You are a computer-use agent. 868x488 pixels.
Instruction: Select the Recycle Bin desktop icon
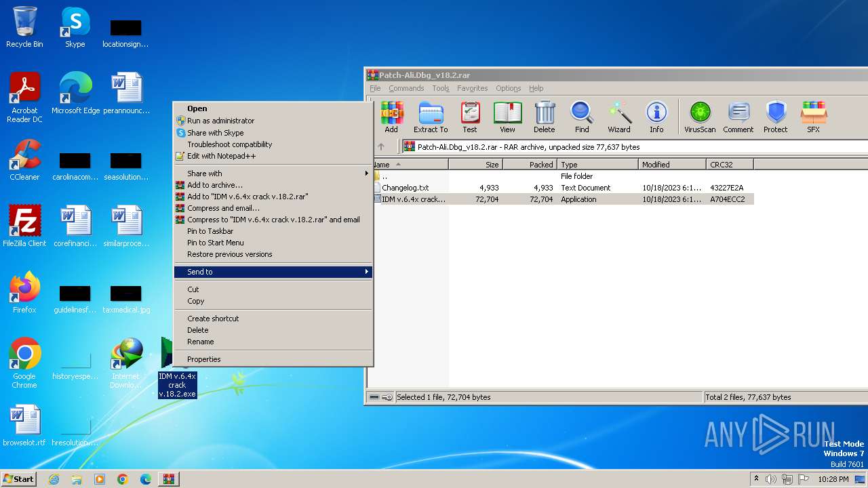point(24,27)
